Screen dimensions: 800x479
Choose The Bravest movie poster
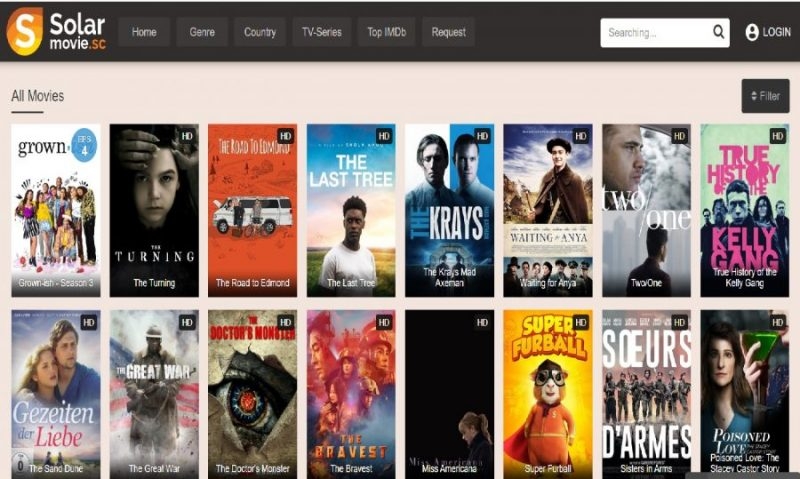click(351, 393)
